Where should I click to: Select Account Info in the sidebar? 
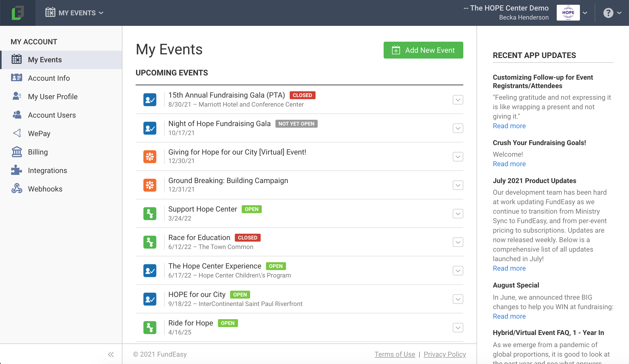tap(49, 78)
